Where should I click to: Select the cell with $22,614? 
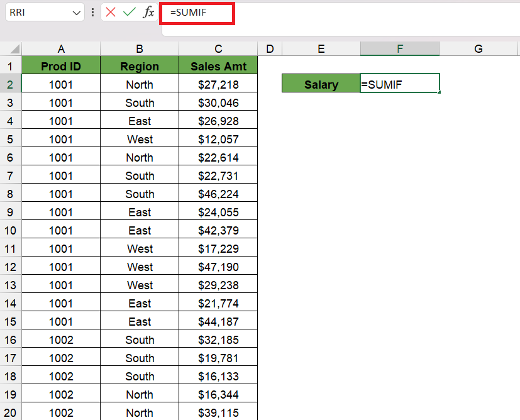pos(218,157)
